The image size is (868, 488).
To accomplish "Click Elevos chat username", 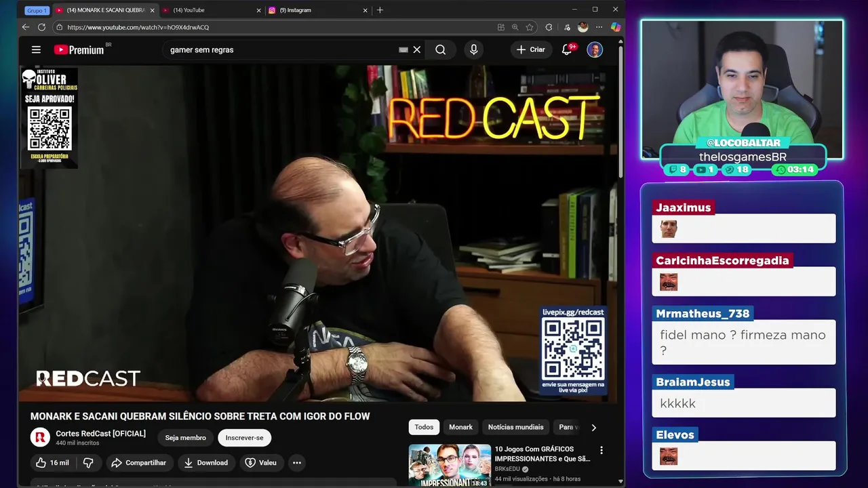I will point(675,434).
